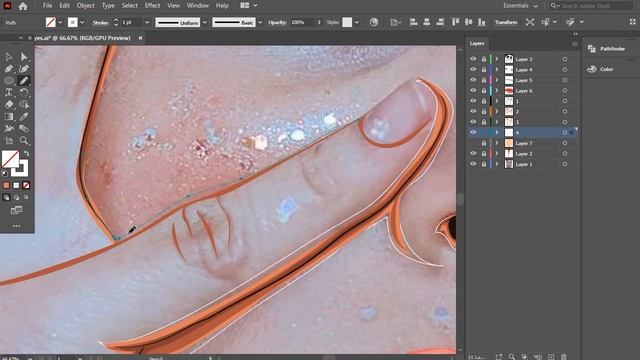
Task: Open the Layers panel menu icon
Action: click(x=575, y=44)
